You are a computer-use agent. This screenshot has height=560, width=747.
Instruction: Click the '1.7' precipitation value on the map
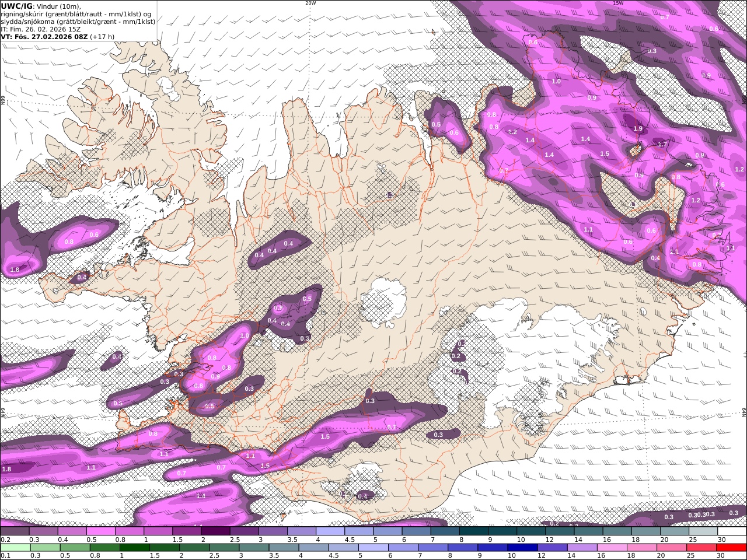coord(662,144)
